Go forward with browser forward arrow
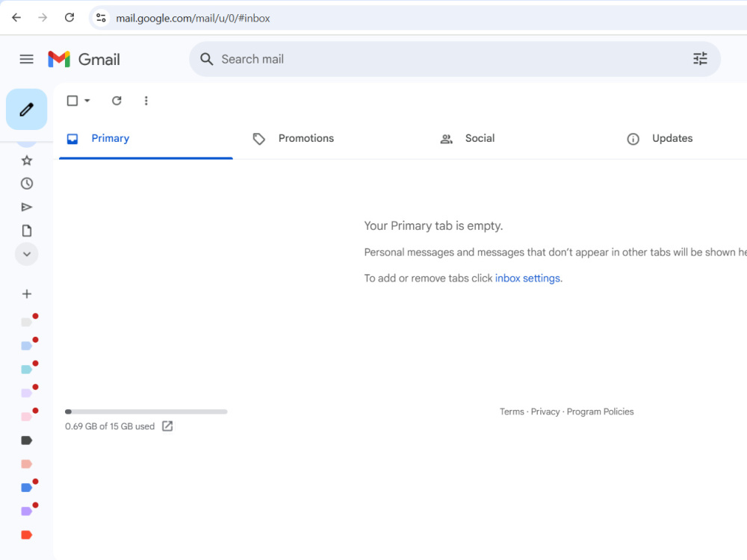The width and height of the screenshot is (747, 560). 43,18
